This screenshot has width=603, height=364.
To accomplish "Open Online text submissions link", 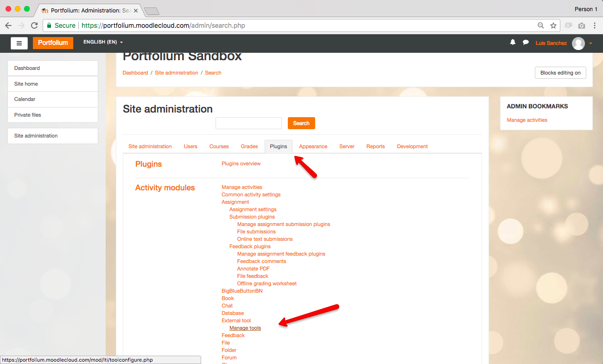I will (x=265, y=239).
